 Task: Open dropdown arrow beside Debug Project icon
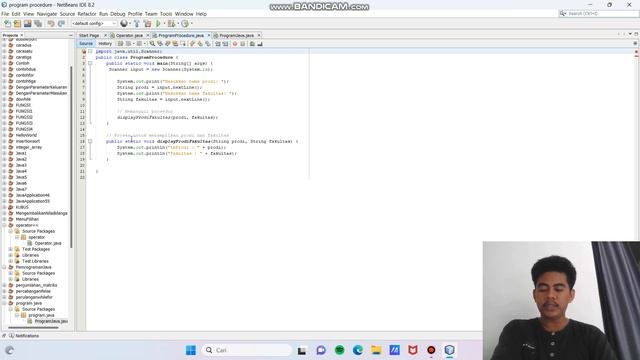coord(178,24)
